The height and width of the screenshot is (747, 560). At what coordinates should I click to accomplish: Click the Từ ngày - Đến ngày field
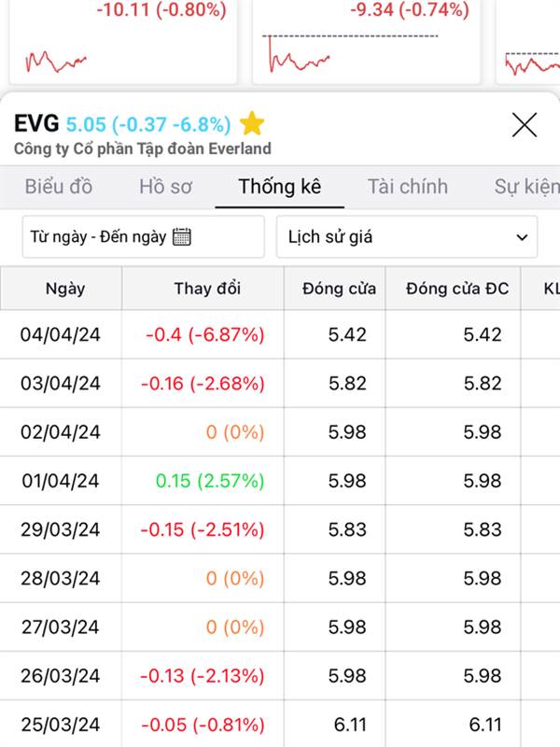coord(144,237)
